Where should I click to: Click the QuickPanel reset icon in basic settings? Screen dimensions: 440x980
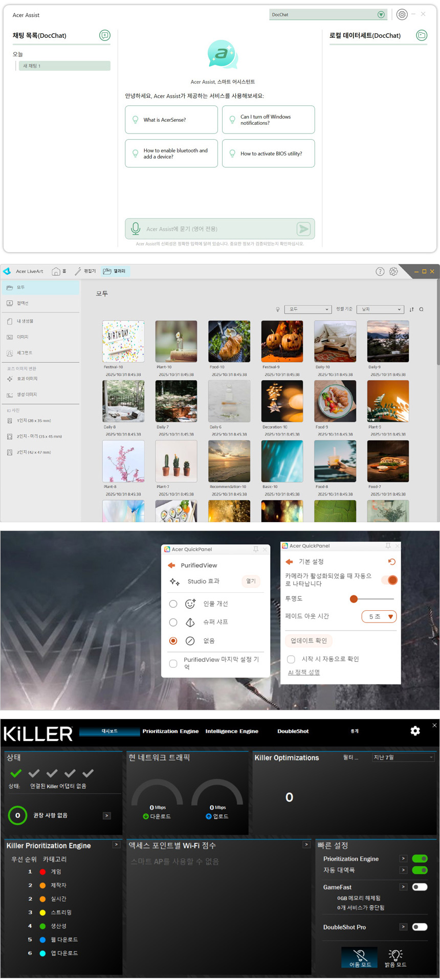pyautogui.click(x=391, y=562)
